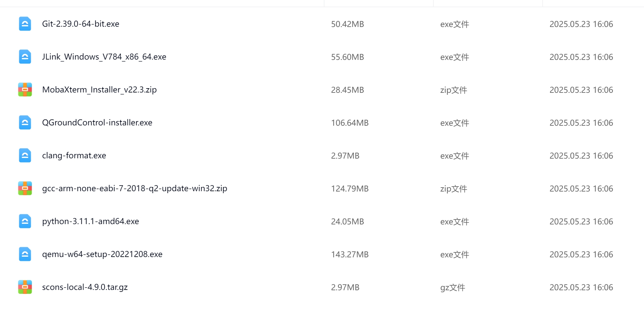Select the file named QGroundControl-installer.exe
644x309 pixels.
click(x=97, y=122)
